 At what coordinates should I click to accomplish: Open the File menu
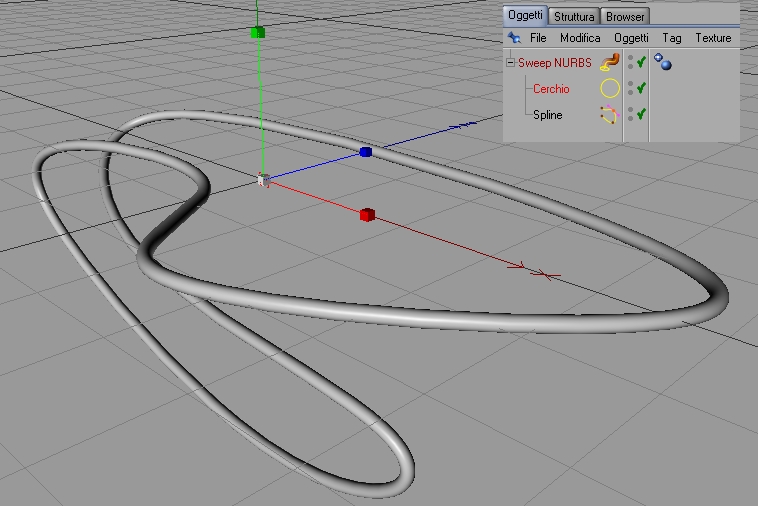point(538,38)
